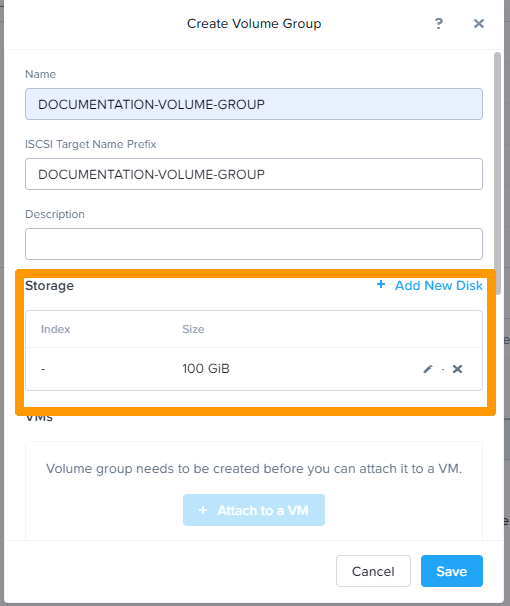This screenshot has width=510, height=606.
Task: Click into the empty Description field
Action: (x=254, y=244)
